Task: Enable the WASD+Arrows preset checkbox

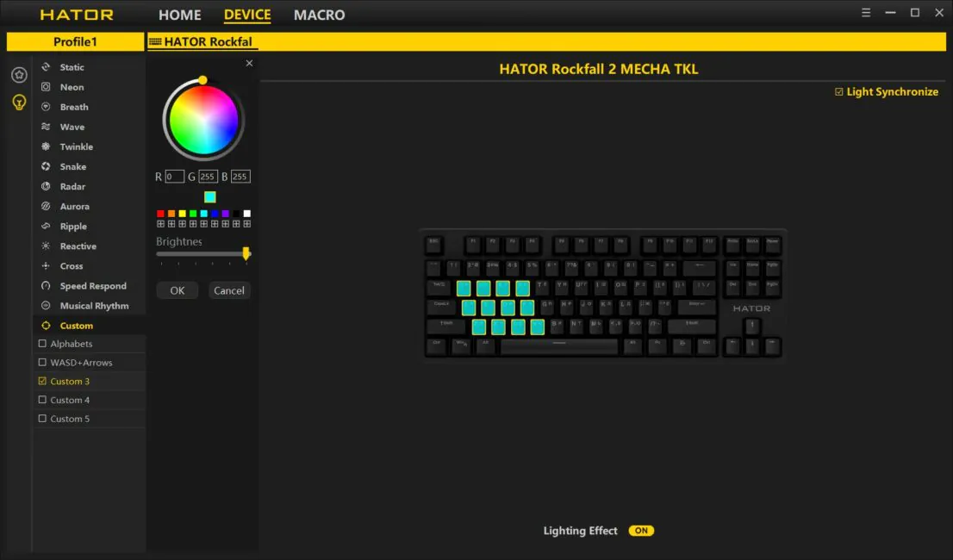Action: (x=42, y=363)
